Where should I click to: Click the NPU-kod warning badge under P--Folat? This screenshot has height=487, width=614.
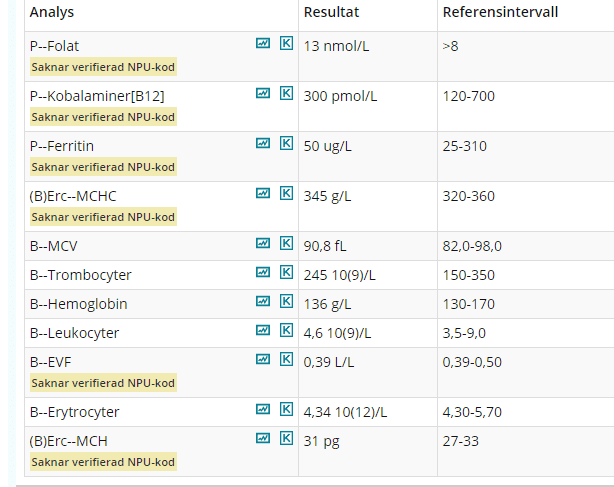(104, 67)
